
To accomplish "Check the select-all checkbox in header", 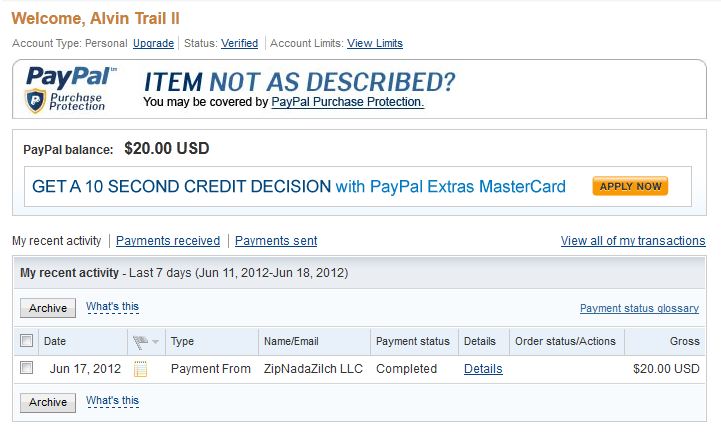I will (27, 341).
